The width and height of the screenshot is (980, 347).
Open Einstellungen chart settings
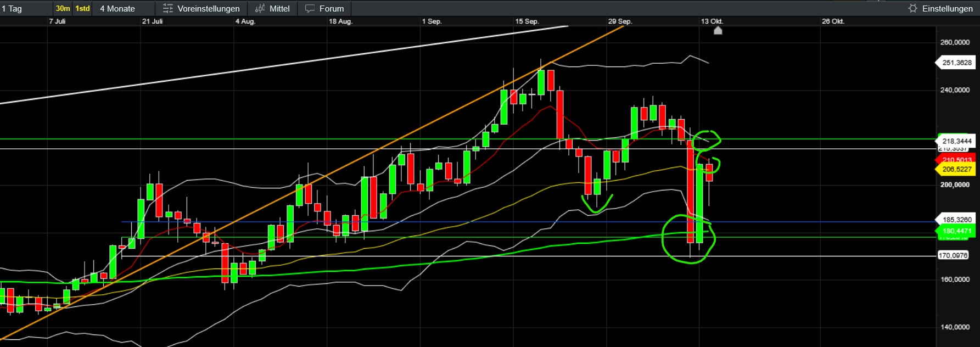tap(940, 8)
